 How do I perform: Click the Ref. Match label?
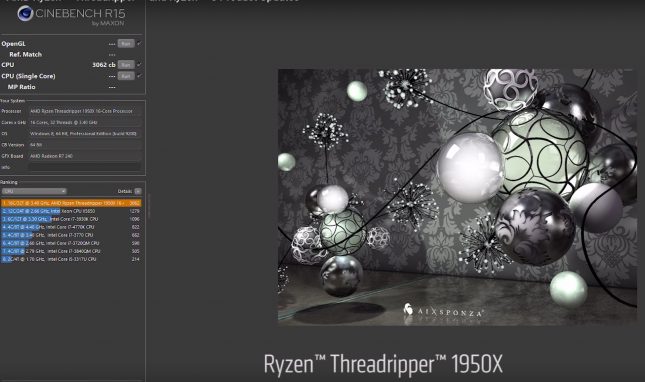(x=26, y=54)
